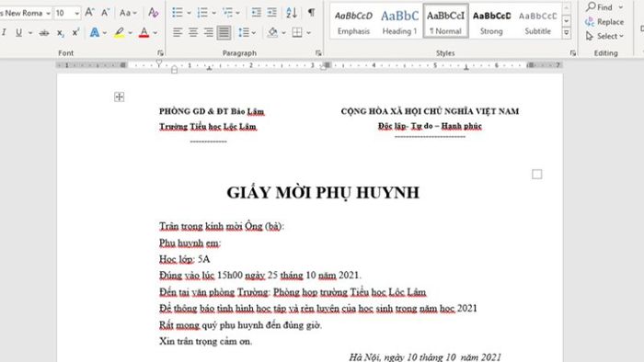Toggle superscript formatting
Screen dimensions: 644x362
pos(75,33)
